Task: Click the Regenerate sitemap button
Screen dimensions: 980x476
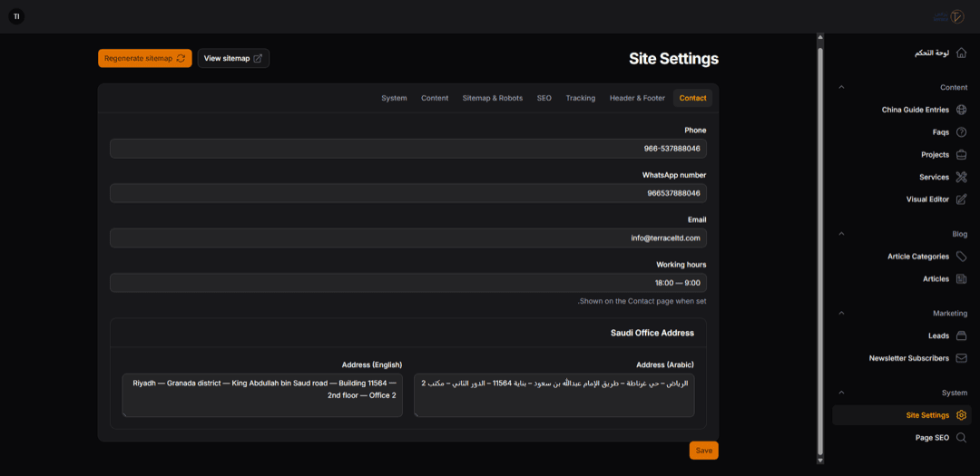Action: pos(145,58)
